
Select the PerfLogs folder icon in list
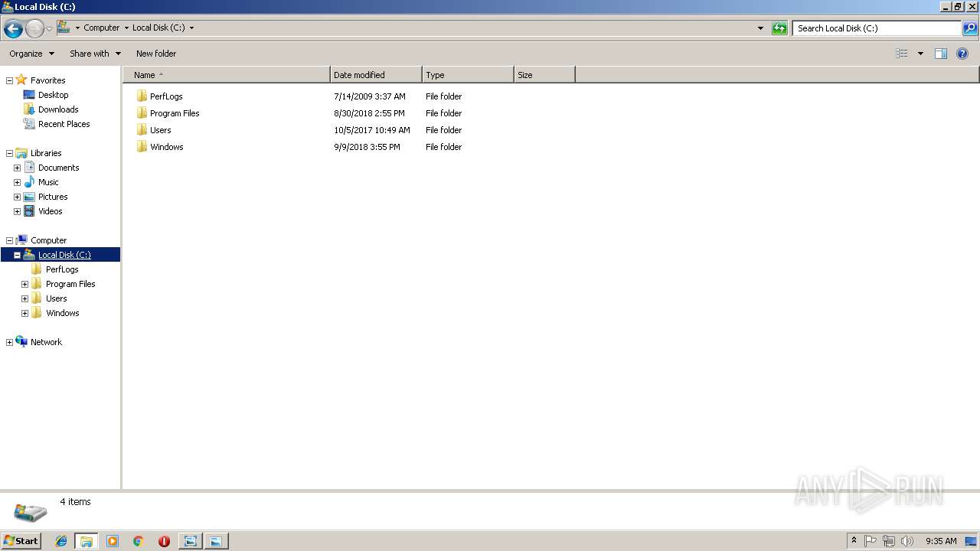click(x=142, y=96)
